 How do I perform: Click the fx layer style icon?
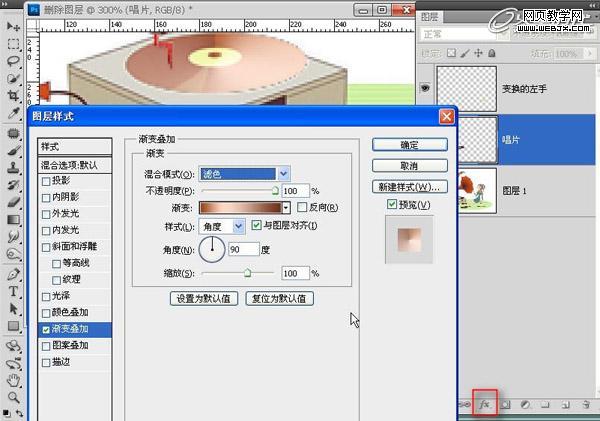tap(485, 403)
